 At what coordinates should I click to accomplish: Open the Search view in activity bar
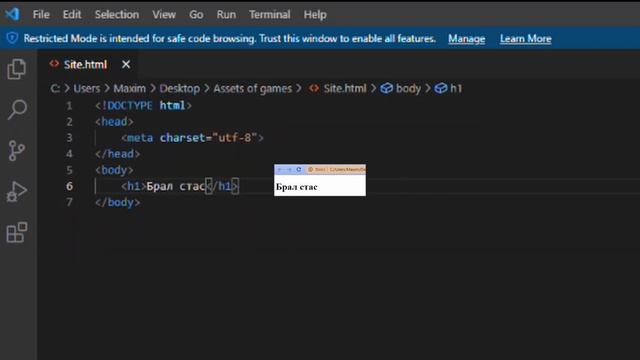point(17,109)
